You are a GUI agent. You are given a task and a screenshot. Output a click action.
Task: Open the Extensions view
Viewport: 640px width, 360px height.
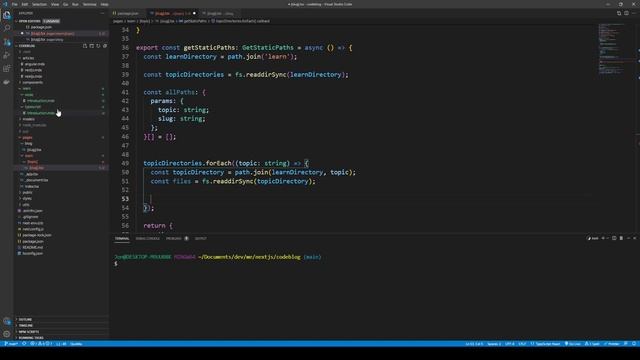(7, 69)
